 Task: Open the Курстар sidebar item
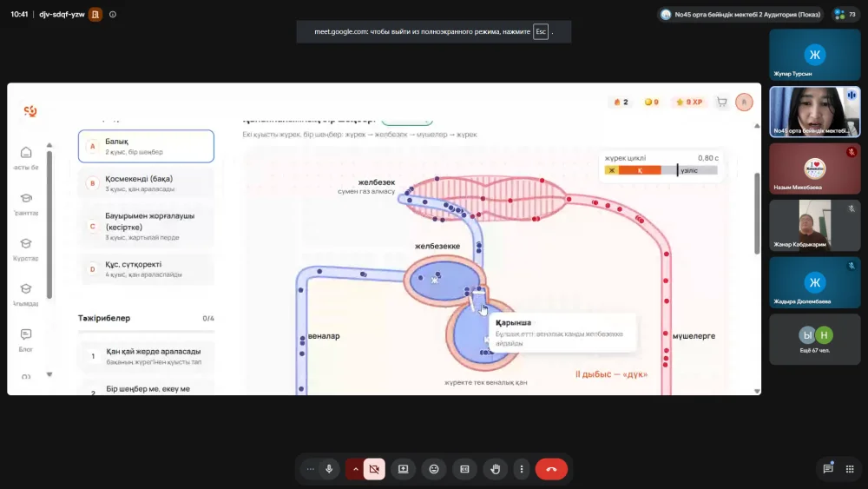point(26,249)
